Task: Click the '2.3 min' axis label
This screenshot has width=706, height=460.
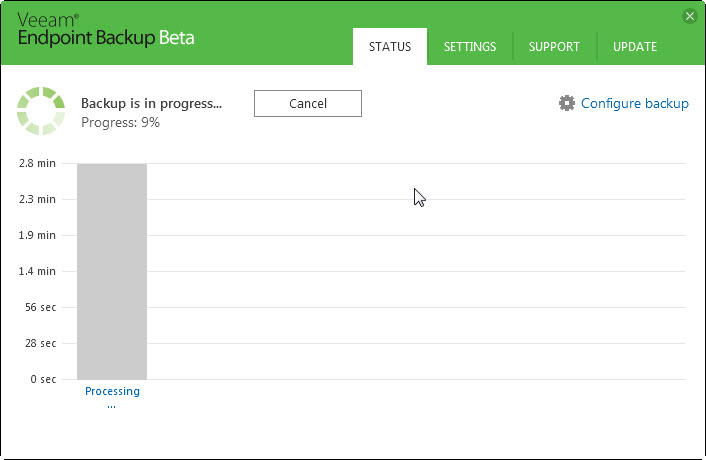Action: pos(37,199)
